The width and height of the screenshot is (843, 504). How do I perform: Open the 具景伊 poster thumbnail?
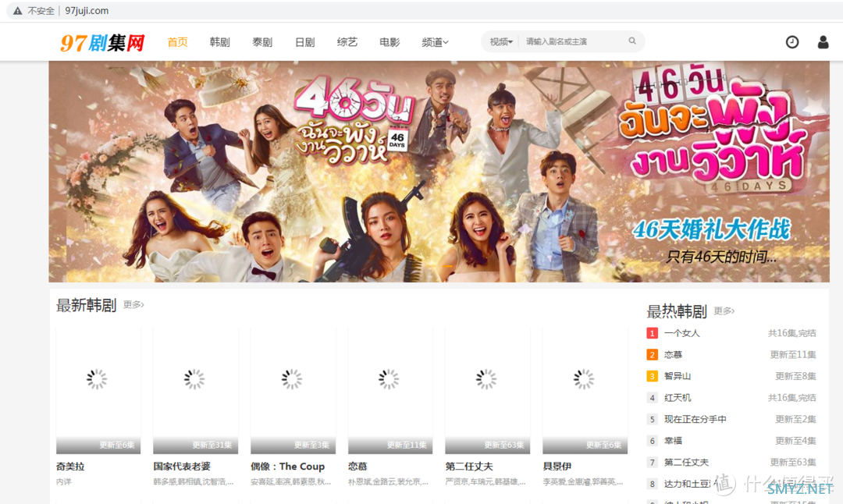click(585, 391)
